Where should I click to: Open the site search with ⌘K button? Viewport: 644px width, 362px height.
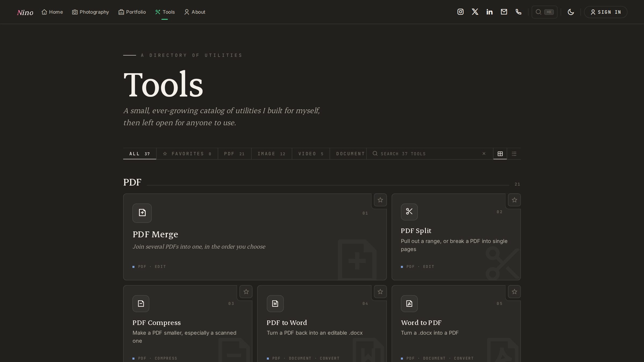coord(544,12)
